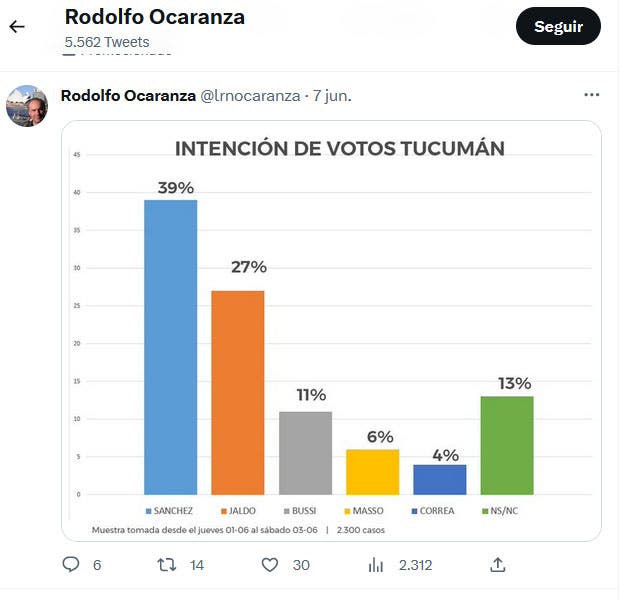Click the orange JALDO 27% bar

(238, 392)
